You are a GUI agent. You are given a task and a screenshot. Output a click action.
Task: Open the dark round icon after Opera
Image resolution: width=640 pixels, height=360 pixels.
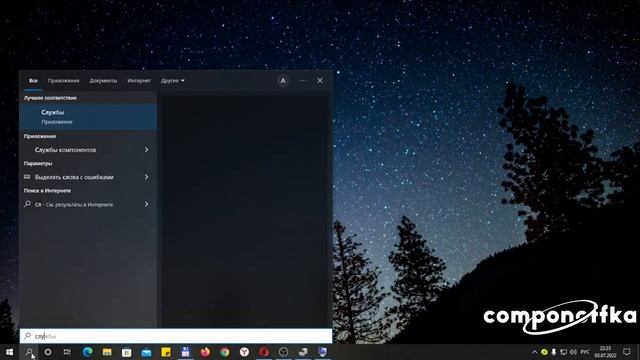pos(283,352)
